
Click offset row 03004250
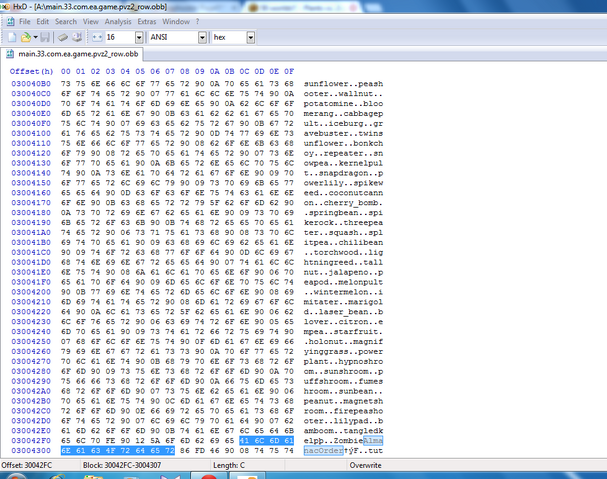tap(31, 342)
